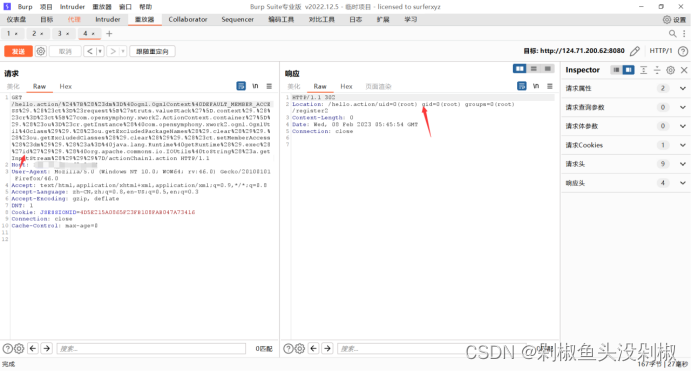Screen dimensions: 692x371
Task: Select response Hex view
Action: pyautogui.click(x=346, y=86)
